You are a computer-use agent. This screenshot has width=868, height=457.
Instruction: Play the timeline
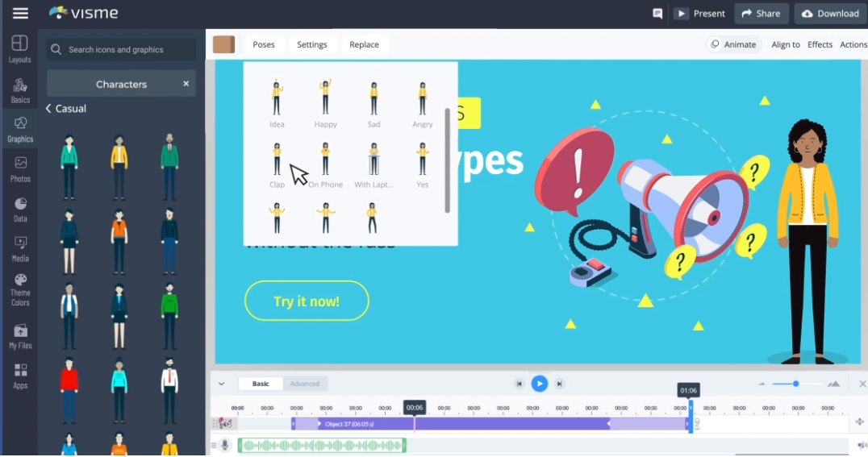point(539,384)
